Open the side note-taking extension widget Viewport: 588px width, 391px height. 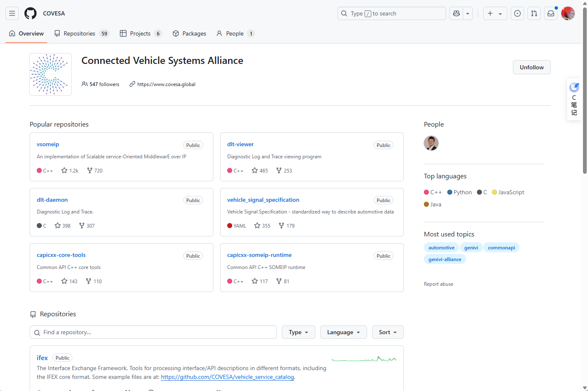(x=574, y=99)
